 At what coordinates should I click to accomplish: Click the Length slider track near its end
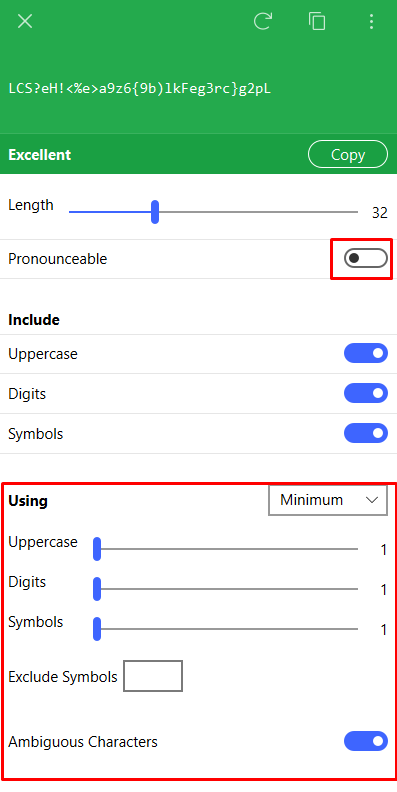click(349, 212)
